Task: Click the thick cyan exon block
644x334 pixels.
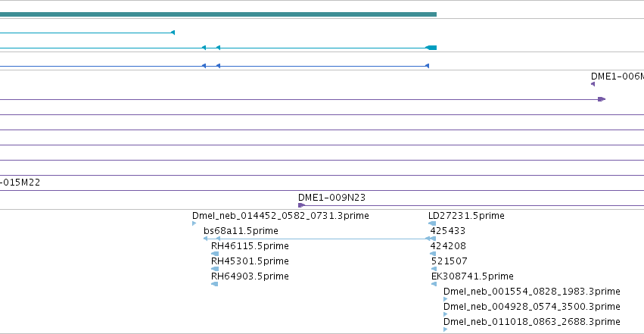Action: pos(431,48)
